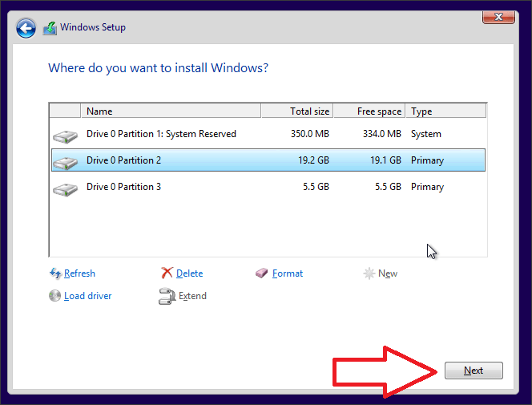Image resolution: width=532 pixels, height=405 pixels.
Task: Click the Load driver disc icon
Action: pos(55,296)
